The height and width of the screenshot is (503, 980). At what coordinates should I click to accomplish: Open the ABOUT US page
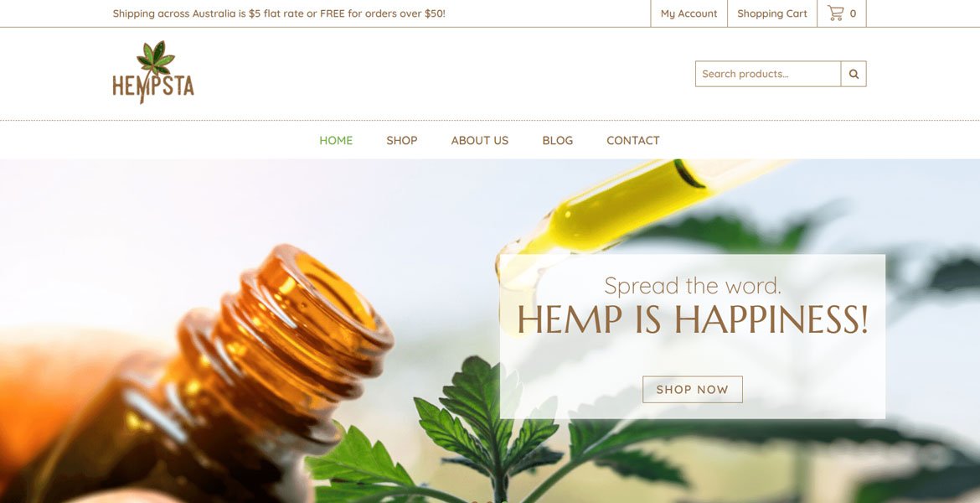coord(480,141)
